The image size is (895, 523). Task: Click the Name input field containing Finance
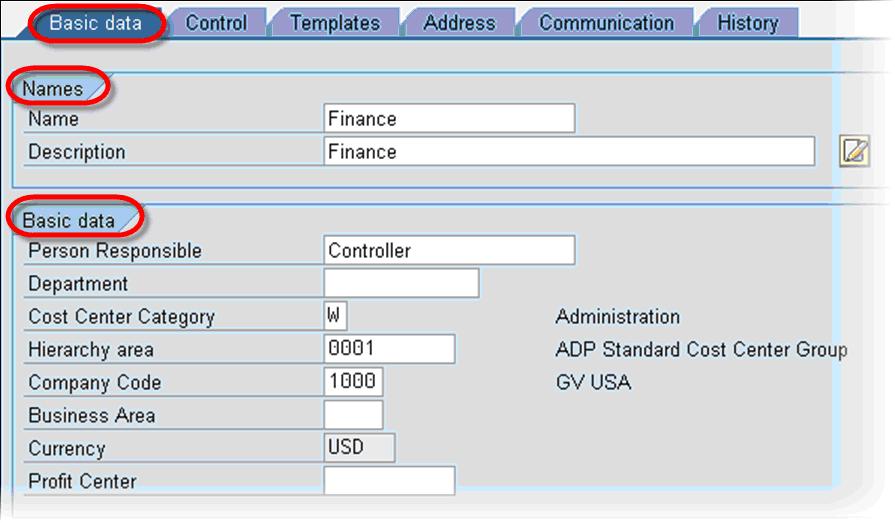tap(449, 119)
